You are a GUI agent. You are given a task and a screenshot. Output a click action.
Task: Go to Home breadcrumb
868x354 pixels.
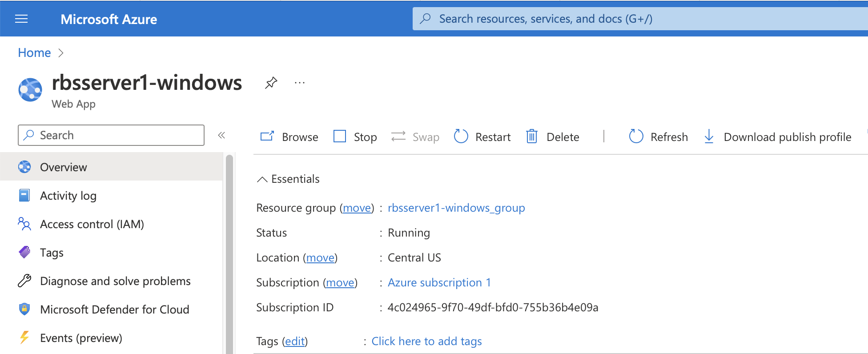(x=34, y=52)
